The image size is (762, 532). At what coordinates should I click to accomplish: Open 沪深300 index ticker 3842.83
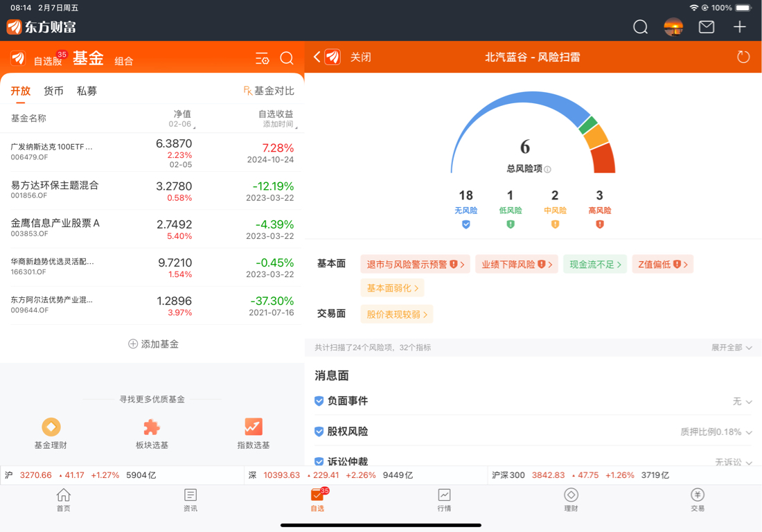tap(624, 475)
